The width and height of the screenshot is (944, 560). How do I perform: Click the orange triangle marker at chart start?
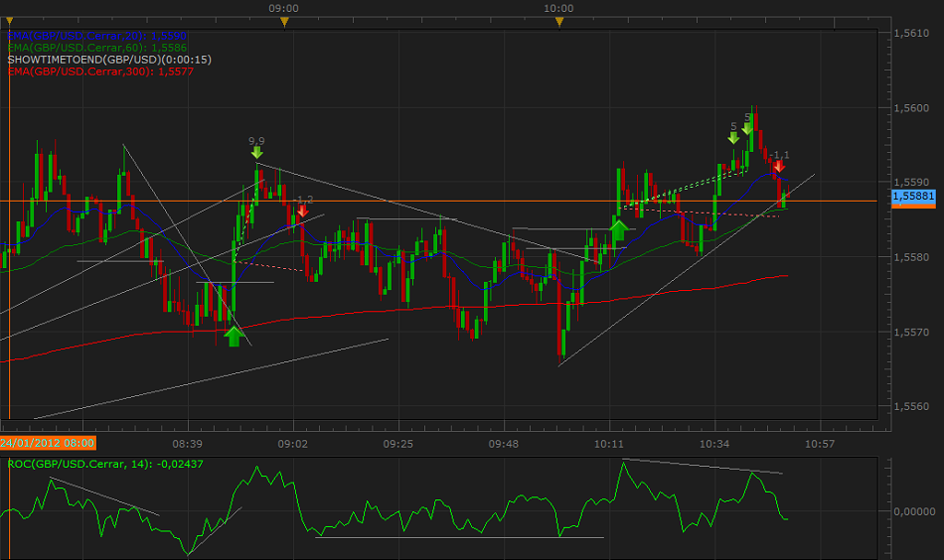point(8,21)
